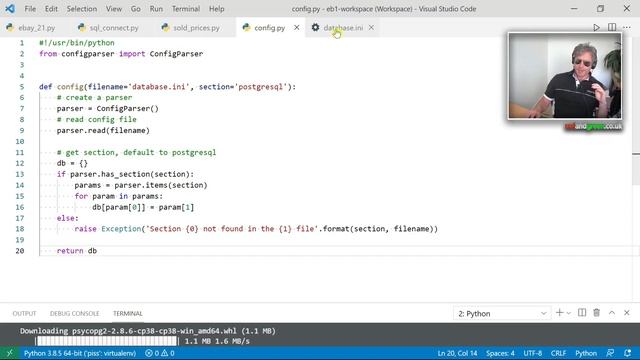
Task: Click the feedback icon in status bar
Action: [610, 353]
